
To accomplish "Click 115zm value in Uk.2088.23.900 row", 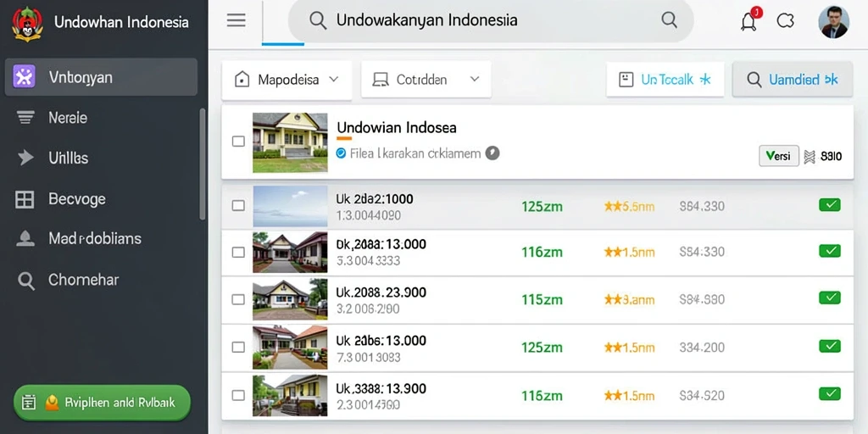I will click(x=542, y=300).
